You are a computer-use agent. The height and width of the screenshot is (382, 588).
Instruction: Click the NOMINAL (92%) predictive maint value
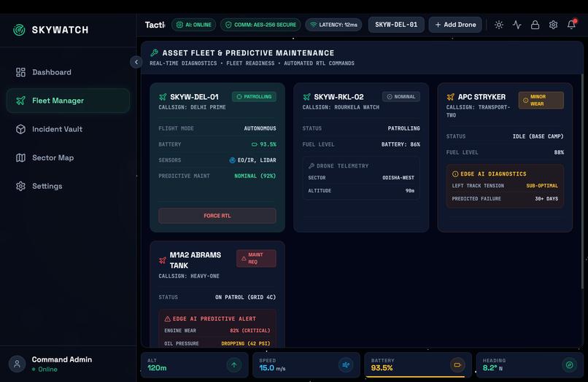(255, 176)
